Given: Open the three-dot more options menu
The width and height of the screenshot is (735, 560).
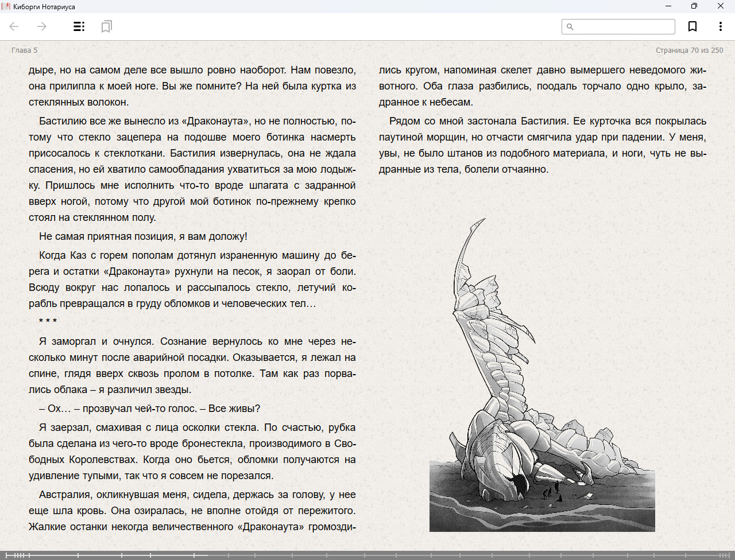Looking at the screenshot, I should 720,26.
